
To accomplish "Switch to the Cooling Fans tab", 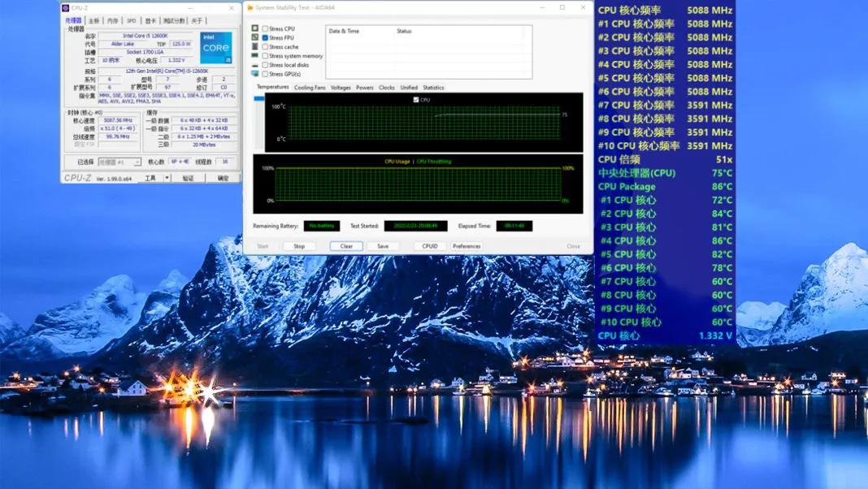I will click(310, 88).
